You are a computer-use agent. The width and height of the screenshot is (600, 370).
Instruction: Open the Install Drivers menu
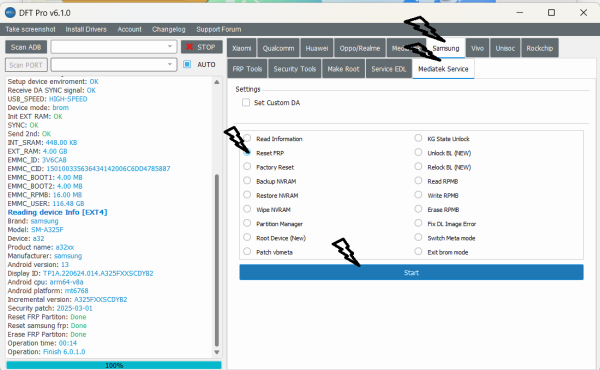pyautogui.click(x=86, y=29)
